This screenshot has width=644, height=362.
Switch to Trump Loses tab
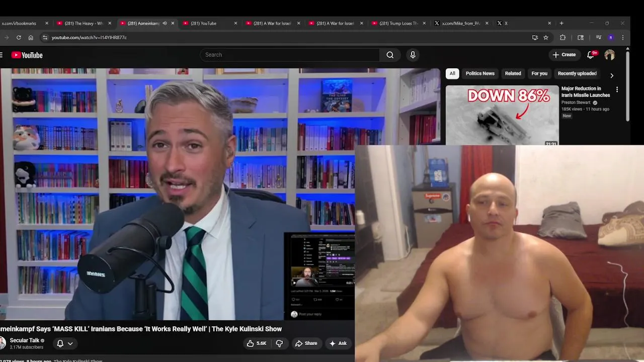[398, 23]
